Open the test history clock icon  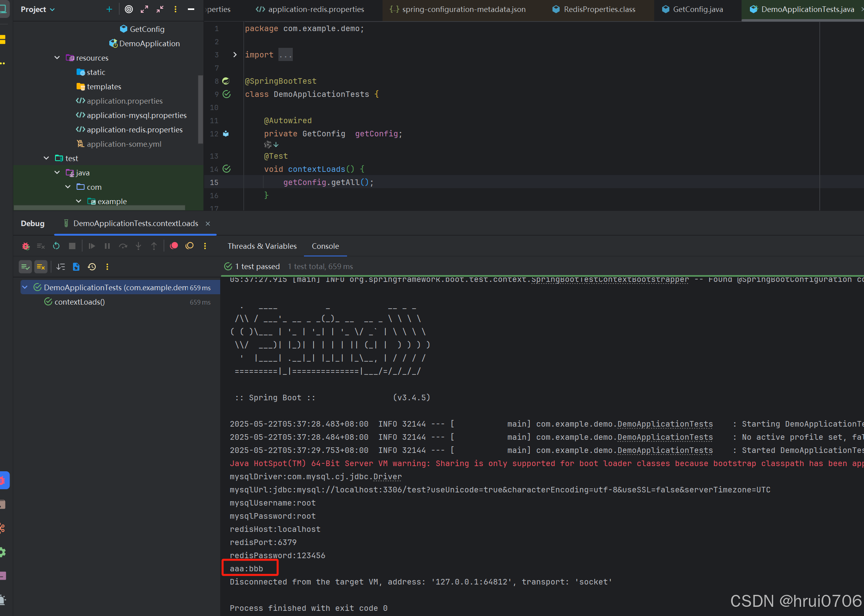92,267
